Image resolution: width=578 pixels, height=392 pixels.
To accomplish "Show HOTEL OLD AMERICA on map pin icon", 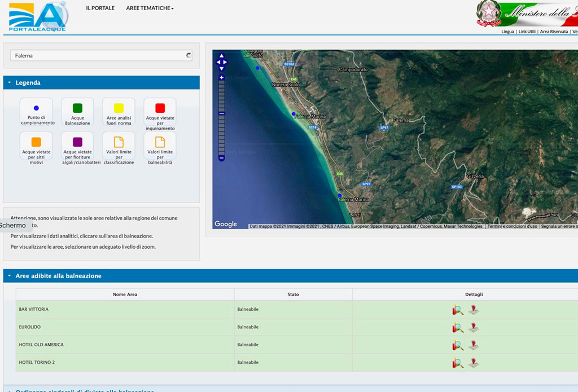I will coord(474,345).
